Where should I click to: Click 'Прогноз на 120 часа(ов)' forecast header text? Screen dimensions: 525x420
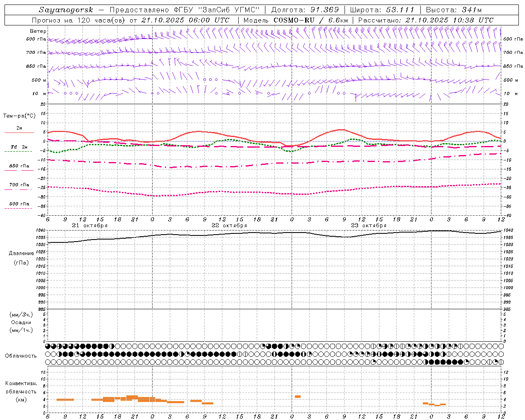pos(79,20)
